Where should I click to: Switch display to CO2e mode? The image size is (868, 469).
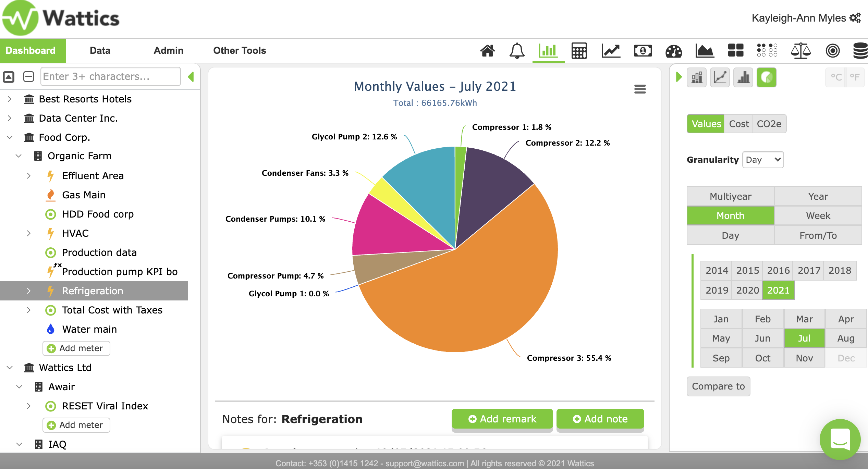(x=769, y=124)
